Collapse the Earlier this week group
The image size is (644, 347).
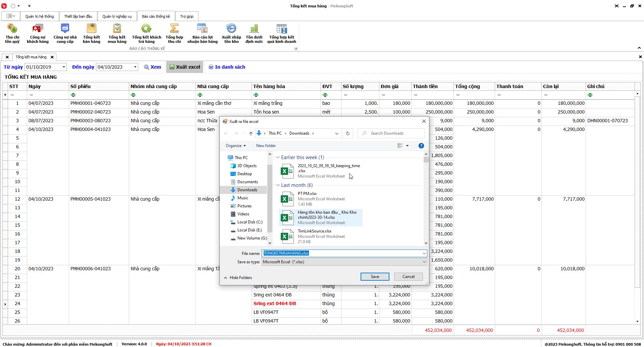(x=278, y=157)
